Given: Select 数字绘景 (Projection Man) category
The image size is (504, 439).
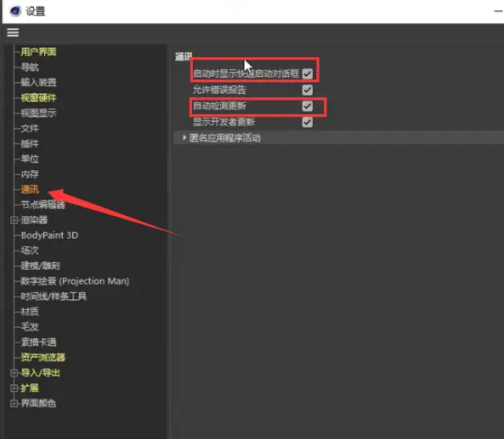Looking at the screenshot, I should coord(75,281).
